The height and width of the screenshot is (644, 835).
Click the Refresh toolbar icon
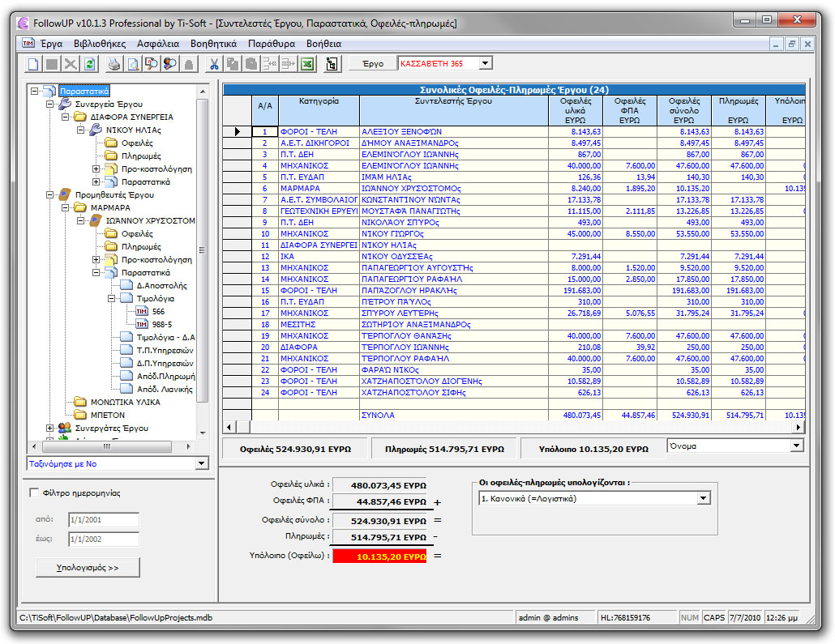point(88,63)
